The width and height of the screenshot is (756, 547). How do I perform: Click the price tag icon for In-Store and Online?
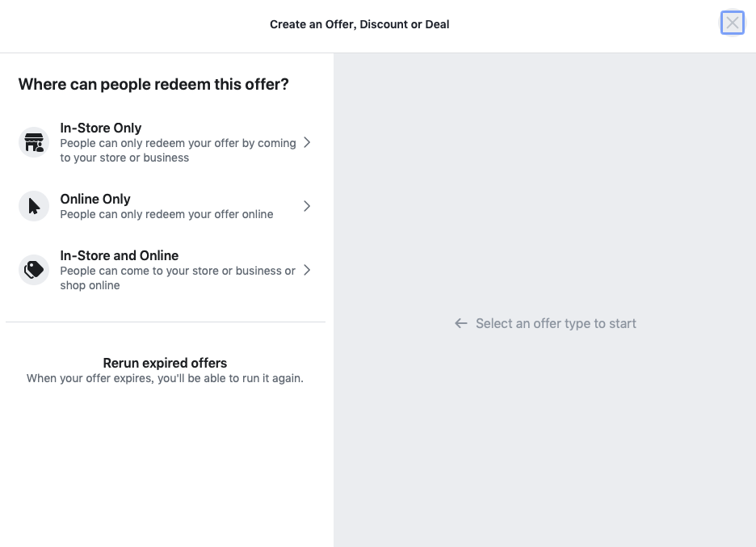point(34,270)
